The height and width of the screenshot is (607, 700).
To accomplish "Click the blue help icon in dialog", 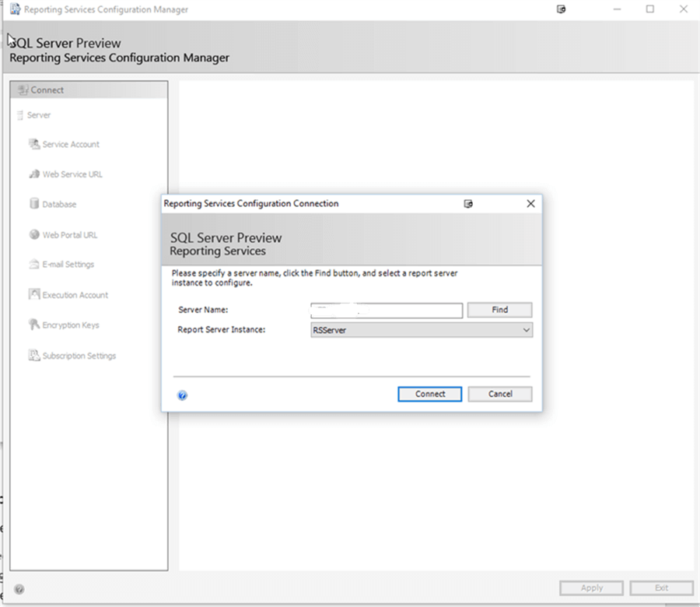I will [x=182, y=395].
